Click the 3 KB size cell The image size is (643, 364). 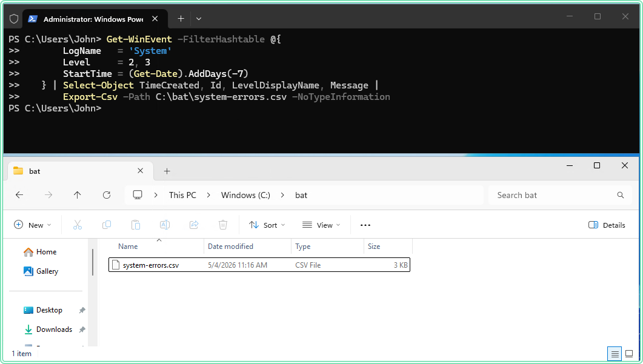(401, 265)
